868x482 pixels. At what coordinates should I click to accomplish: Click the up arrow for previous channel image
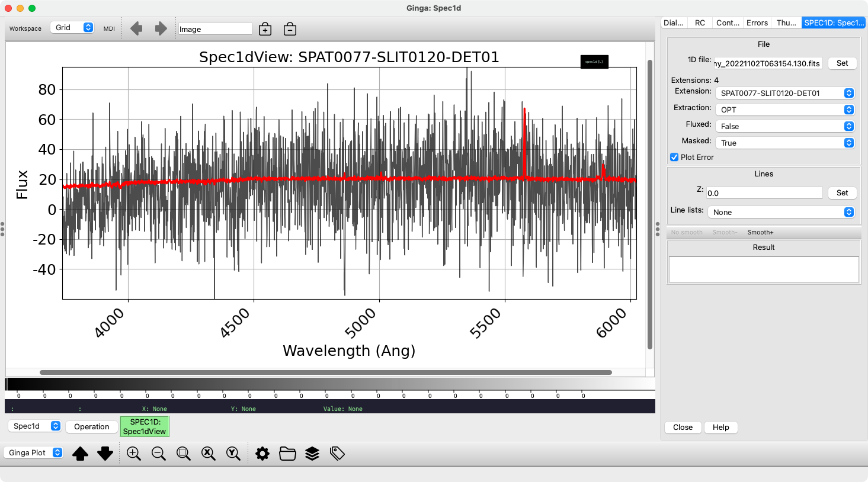tap(80, 454)
